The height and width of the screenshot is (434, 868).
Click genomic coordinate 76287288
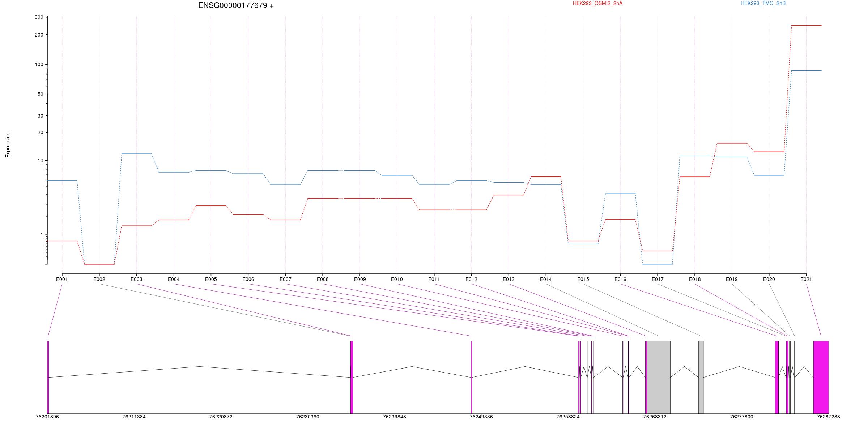coord(829,417)
